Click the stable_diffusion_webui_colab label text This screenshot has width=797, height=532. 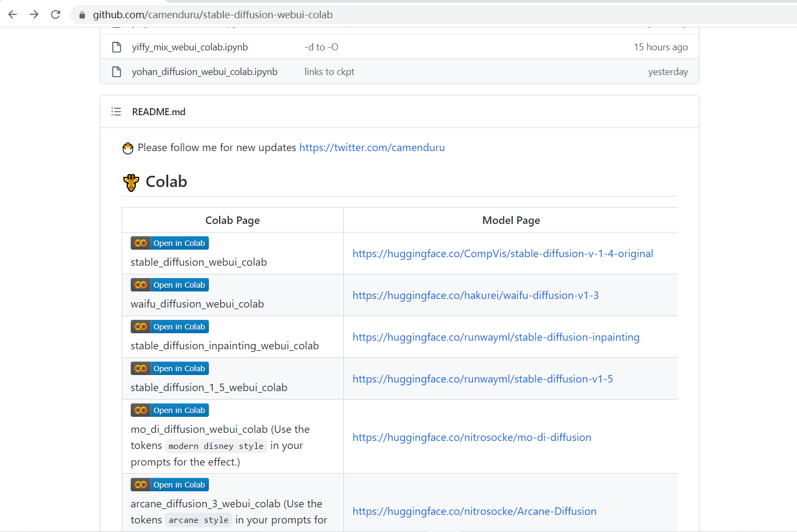click(199, 262)
